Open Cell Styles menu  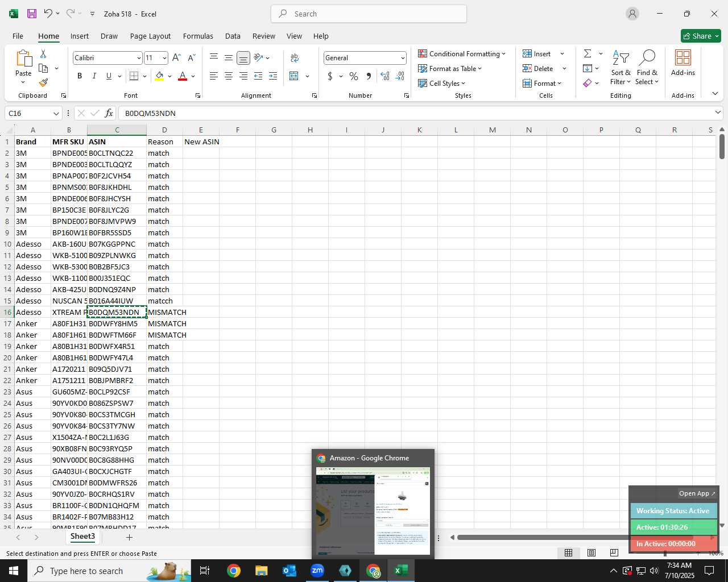coord(442,84)
